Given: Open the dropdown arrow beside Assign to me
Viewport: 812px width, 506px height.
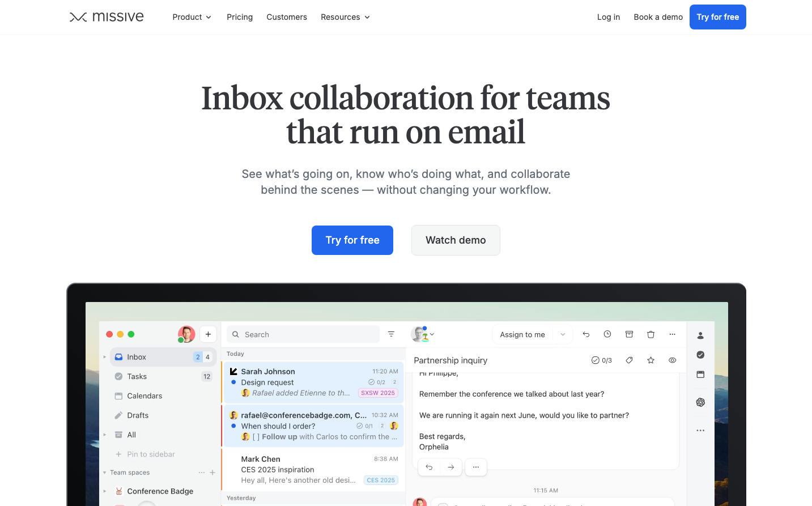Looking at the screenshot, I should point(563,334).
